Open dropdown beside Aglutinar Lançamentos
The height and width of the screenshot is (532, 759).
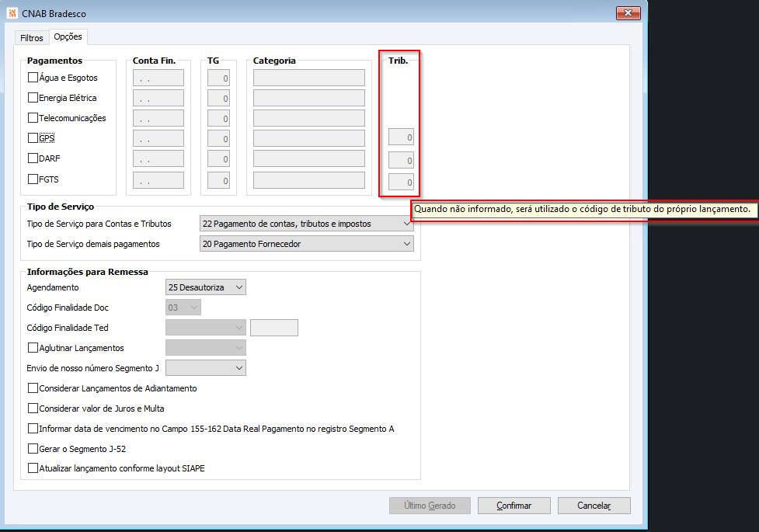[206, 348]
